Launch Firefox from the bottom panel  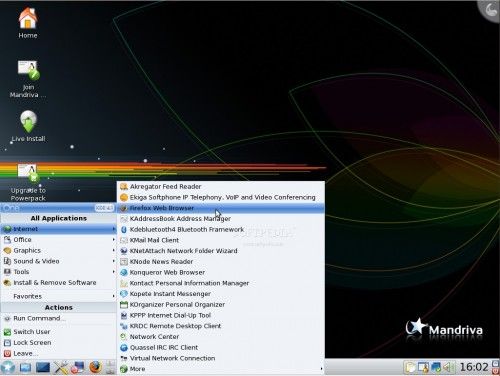[95, 367]
